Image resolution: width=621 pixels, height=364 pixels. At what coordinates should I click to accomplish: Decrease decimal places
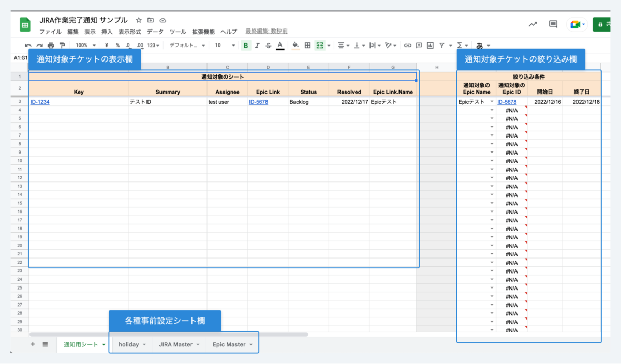[128, 45]
